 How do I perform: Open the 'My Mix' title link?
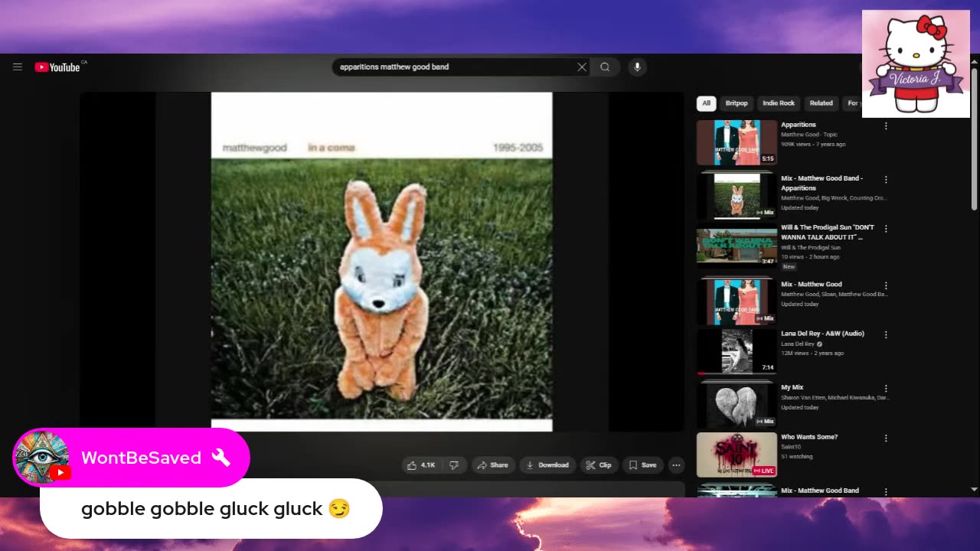(792, 387)
